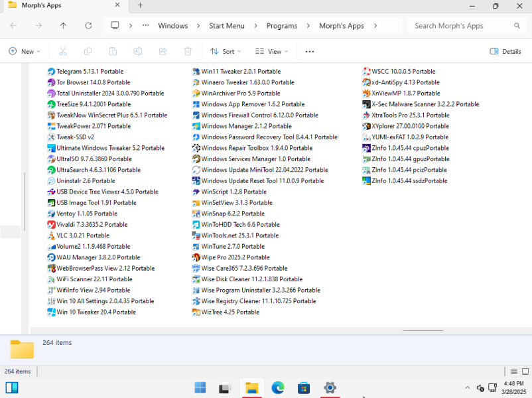Go up one folder level arrow
Viewport: 532px width, 398px height.
click(x=63, y=26)
